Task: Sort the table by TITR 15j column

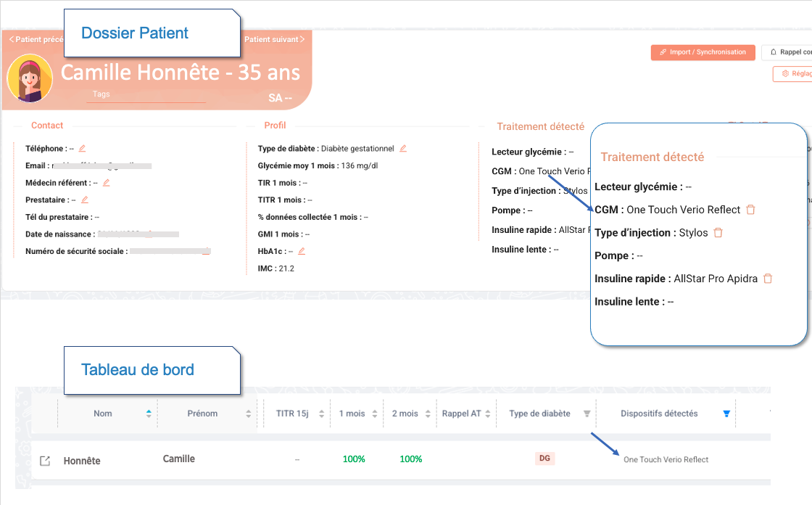Action: 322,414
